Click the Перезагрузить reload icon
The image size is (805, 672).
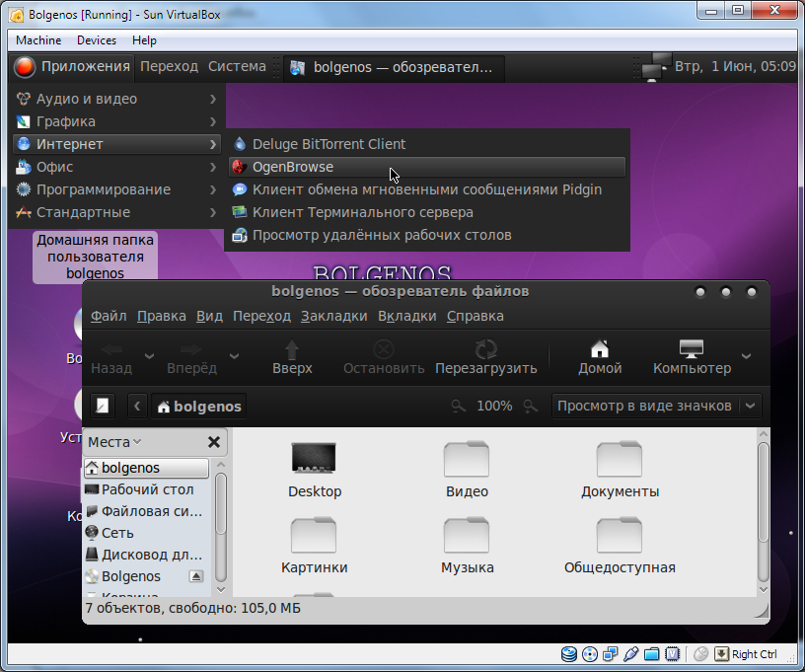485,349
